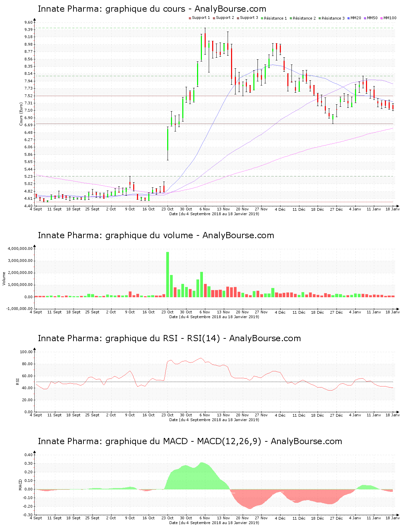
Task: Click the -1,000,000.00 volume axis label
Action: [x=19, y=309]
